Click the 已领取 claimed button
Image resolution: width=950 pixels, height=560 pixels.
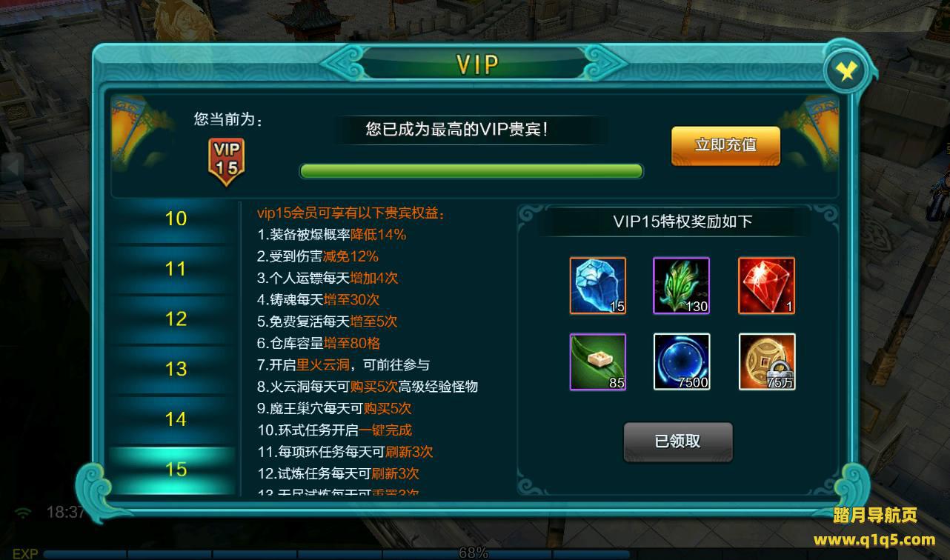coord(678,441)
